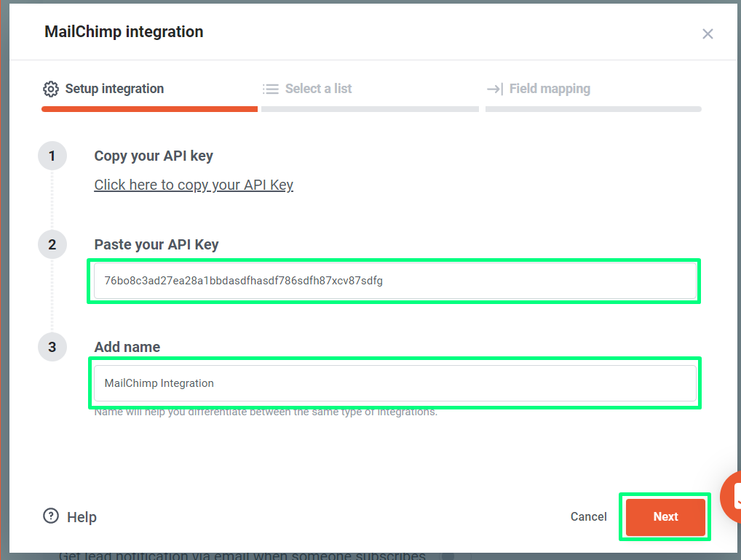741x560 pixels.
Task: Open the Help link
Action: pyautogui.click(x=82, y=517)
